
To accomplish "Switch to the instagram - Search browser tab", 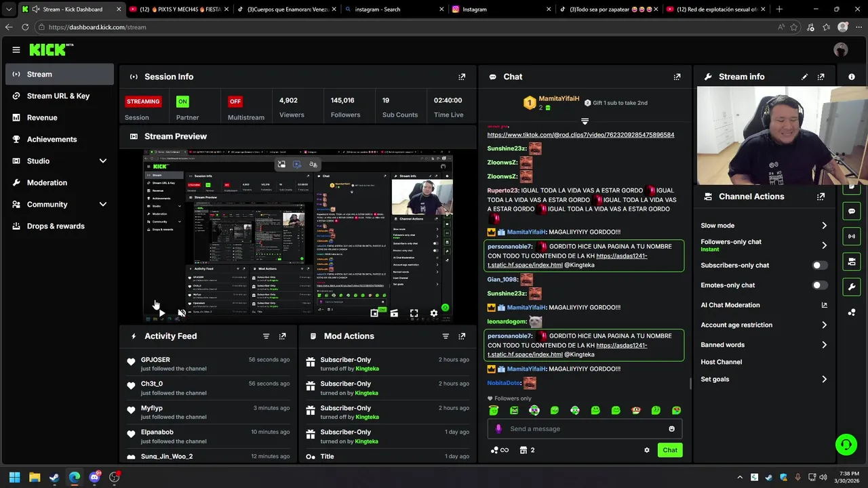I will click(x=395, y=9).
